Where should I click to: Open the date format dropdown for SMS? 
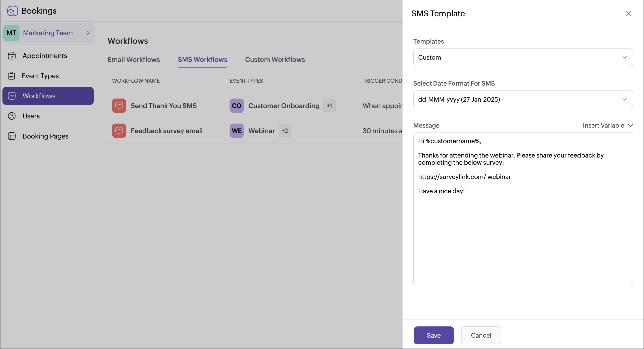click(523, 99)
